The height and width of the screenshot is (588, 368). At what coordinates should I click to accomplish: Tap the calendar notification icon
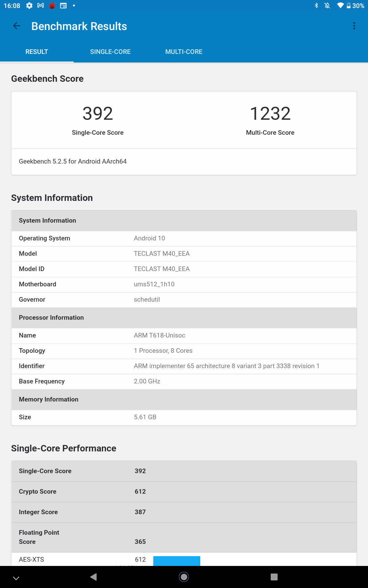(x=63, y=6)
